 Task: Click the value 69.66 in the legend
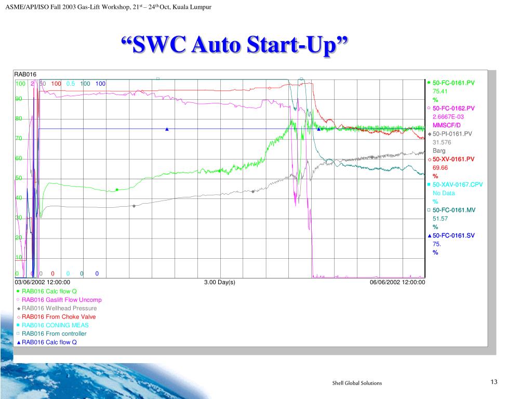pos(440,168)
